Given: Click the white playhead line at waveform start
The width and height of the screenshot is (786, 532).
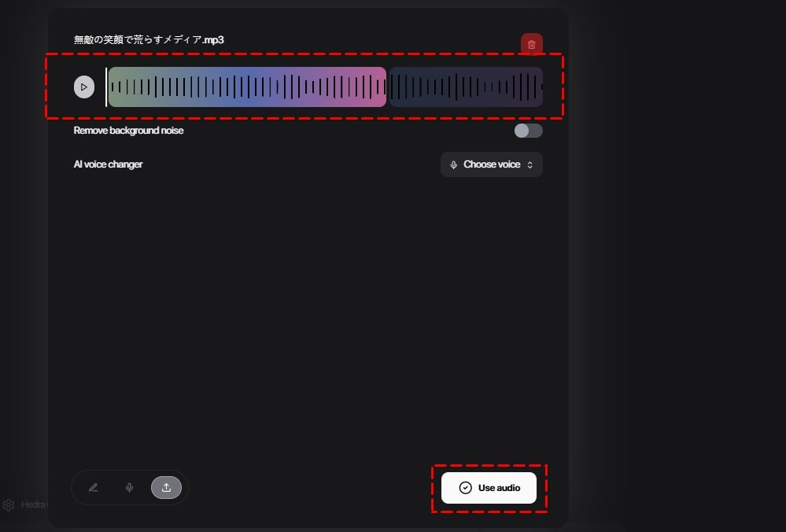Looking at the screenshot, I should click(x=106, y=87).
